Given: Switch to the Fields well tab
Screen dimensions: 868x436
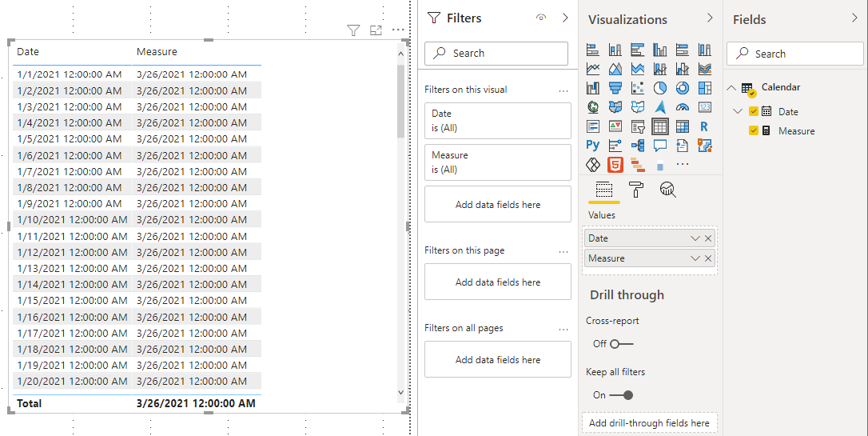Looking at the screenshot, I should (x=604, y=190).
